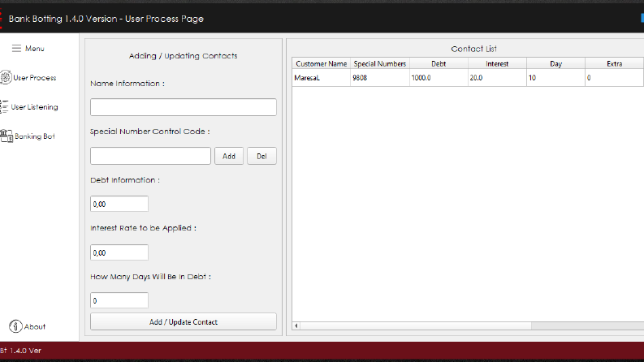Click the User Process gear icon
Viewport: 644px width, 362px height.
click(6, 77)
